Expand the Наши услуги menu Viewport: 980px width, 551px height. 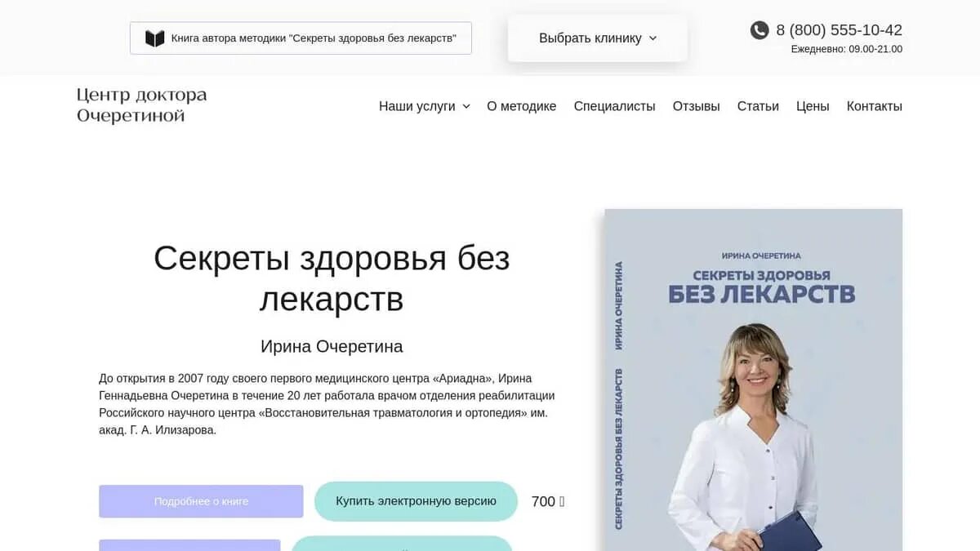coord(425,106)
